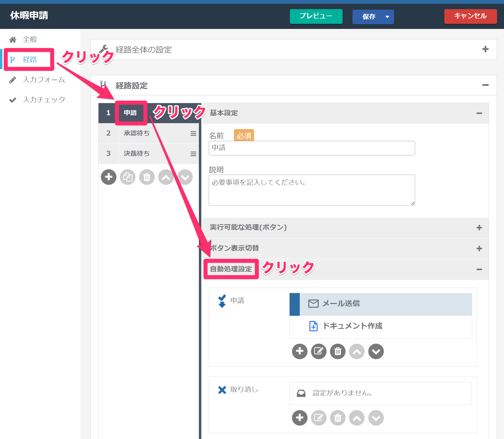Collapse the 経路設定 section
Screen dimensions: 504x439
[x=485, y=85]
